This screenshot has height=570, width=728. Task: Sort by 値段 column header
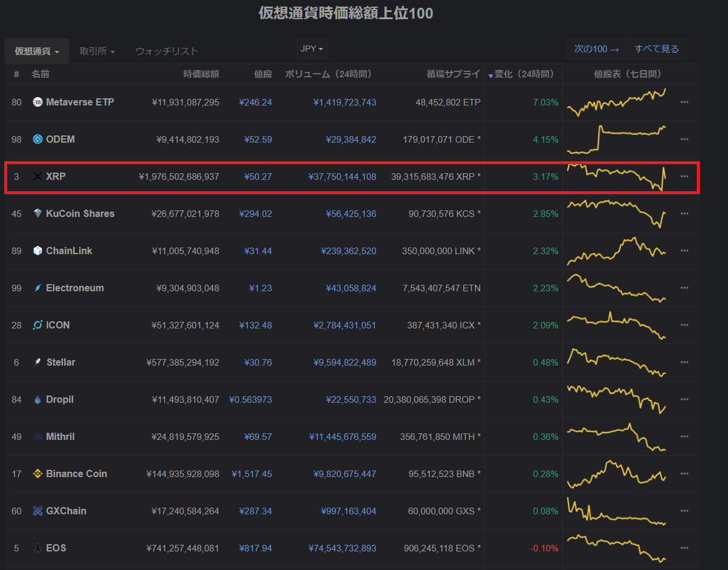pyautogui.click(x=263, y=74)
